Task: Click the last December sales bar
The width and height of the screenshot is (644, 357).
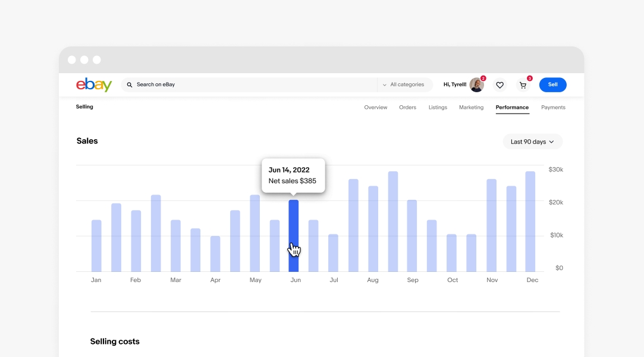Action: click(530, 221)
